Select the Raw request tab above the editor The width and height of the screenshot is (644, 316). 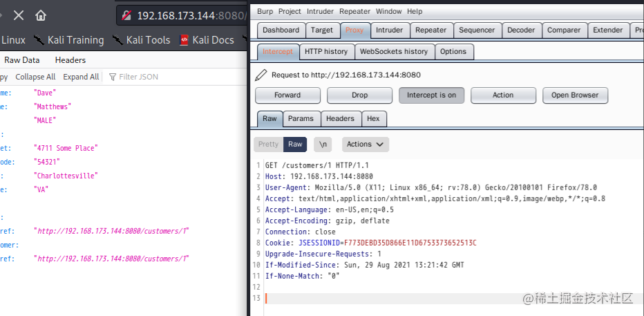tap(270, 119)
